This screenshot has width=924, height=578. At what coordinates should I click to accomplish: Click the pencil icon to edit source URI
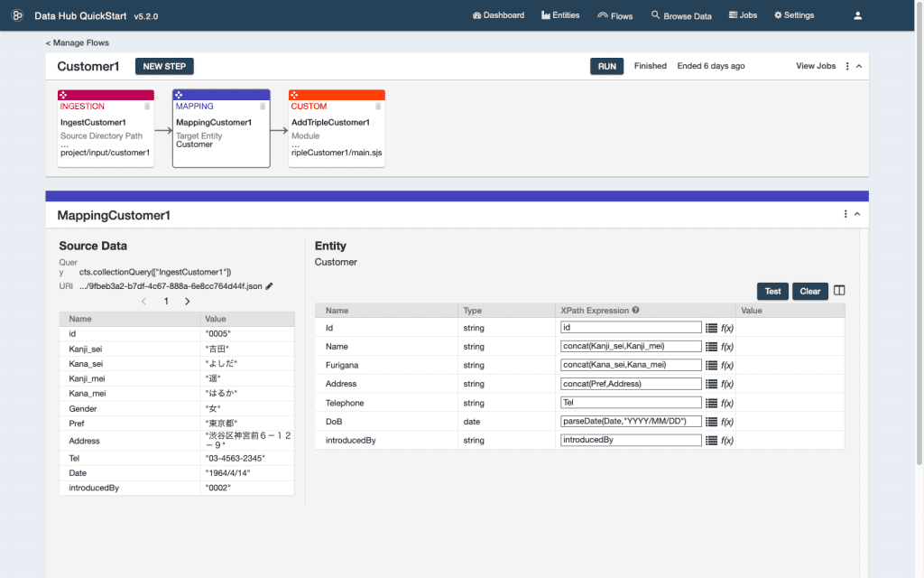pyautogui.click(x=269, y=286)
